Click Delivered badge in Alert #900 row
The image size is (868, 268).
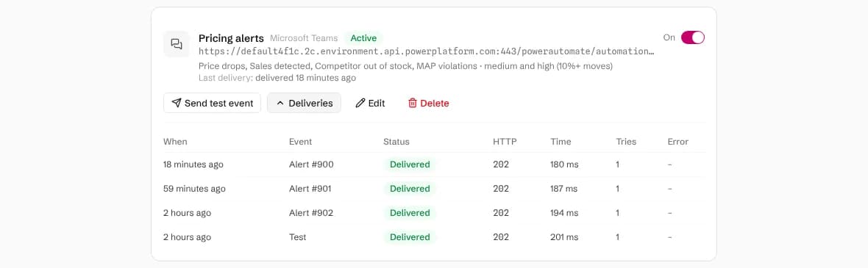point(410,164)
